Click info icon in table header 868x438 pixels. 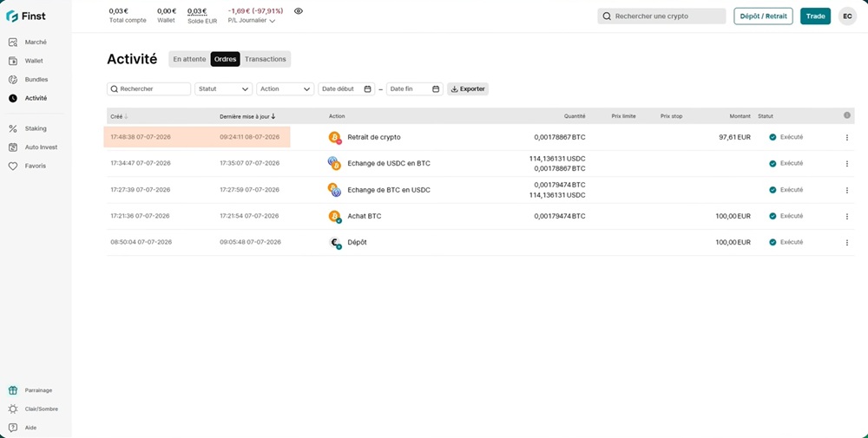click(847, 115)
